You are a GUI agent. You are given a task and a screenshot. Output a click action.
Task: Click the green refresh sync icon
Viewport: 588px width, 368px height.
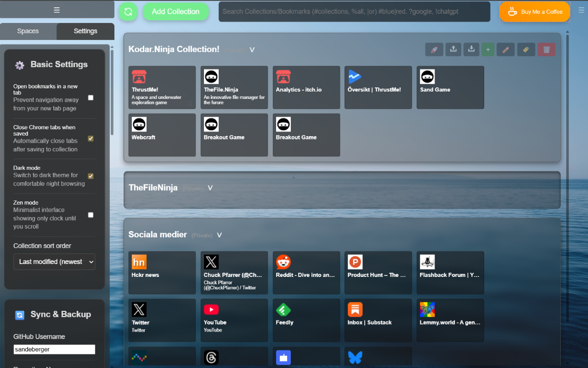[128, 11]
